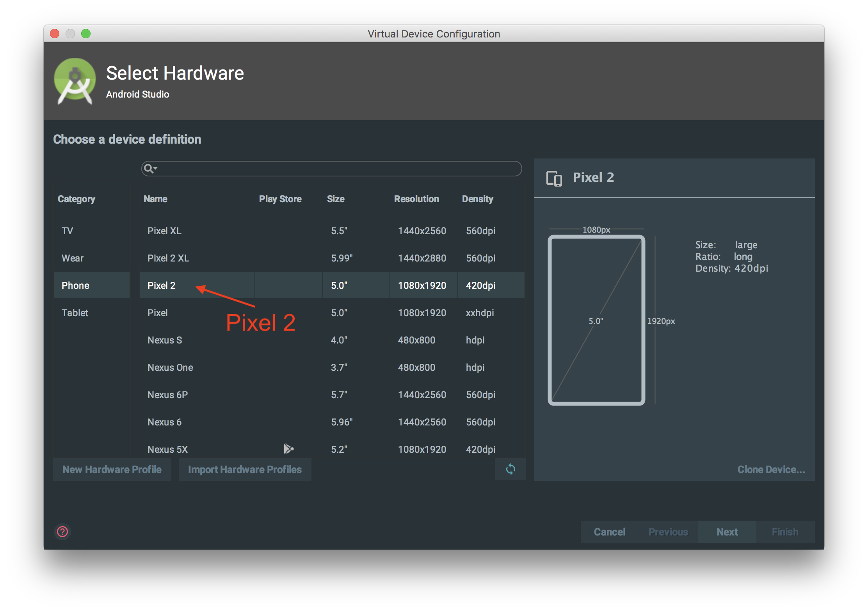Maximize window with the green button
Screen dimensions: 868x612
coord(86,34)
